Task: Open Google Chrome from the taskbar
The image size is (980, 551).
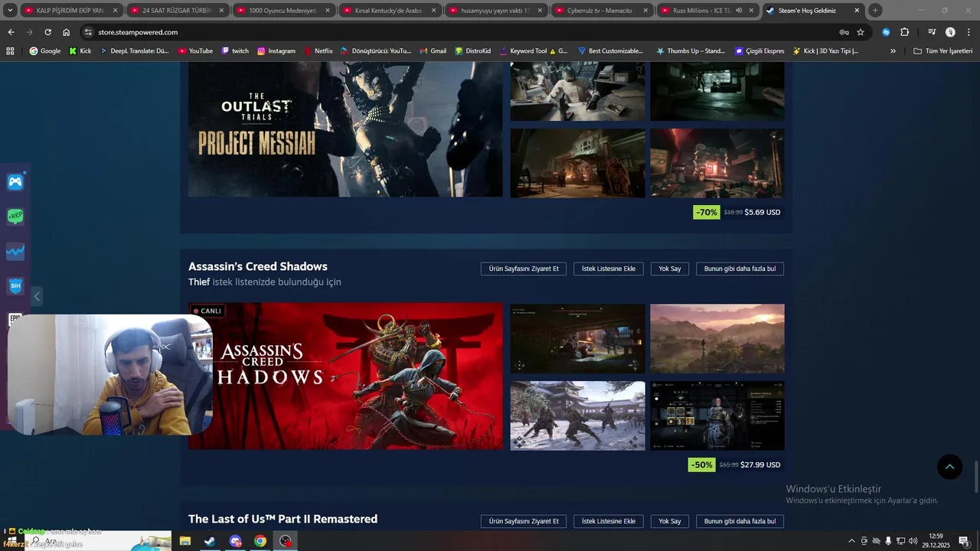Action: click(260, 541)
